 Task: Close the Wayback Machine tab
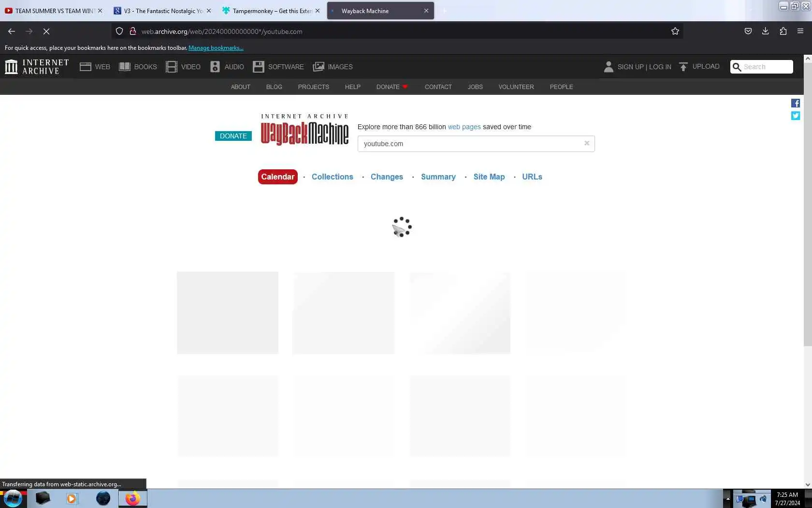[x=426, y=11]
